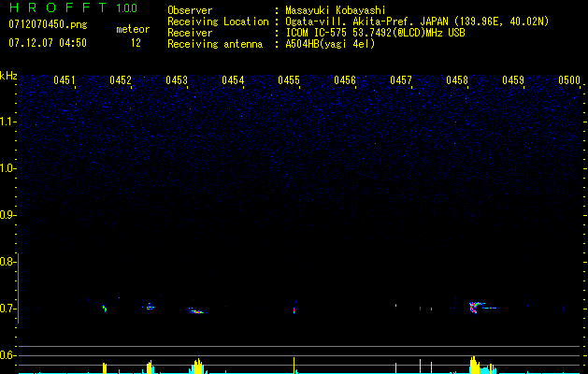Viewport: 588px width, 374px height.
Task: Click the elongated meteor echo after 0453
Action: [196, 310]
